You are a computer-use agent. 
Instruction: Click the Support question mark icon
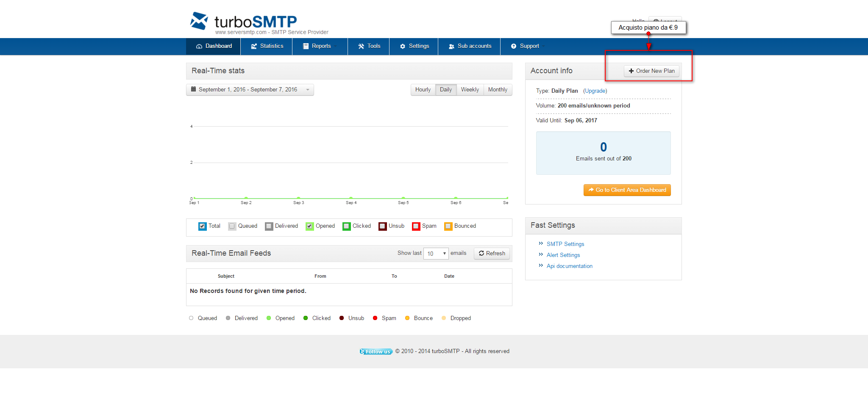point(514,46)
